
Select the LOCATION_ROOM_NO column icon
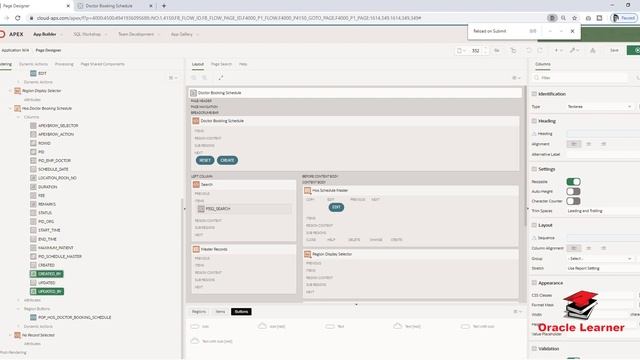pyautogui.click(x=33, y=178)
